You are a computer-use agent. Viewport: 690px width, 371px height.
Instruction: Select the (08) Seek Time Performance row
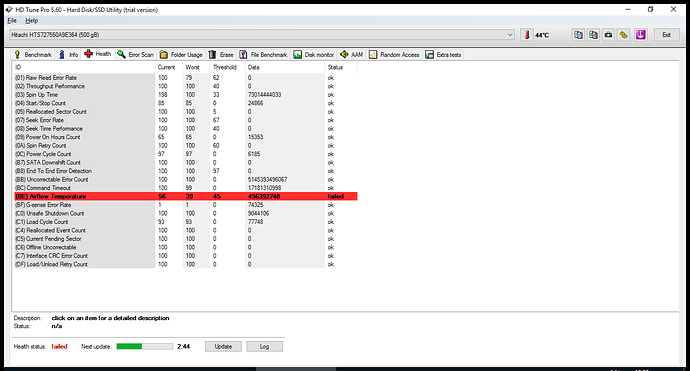185,129
